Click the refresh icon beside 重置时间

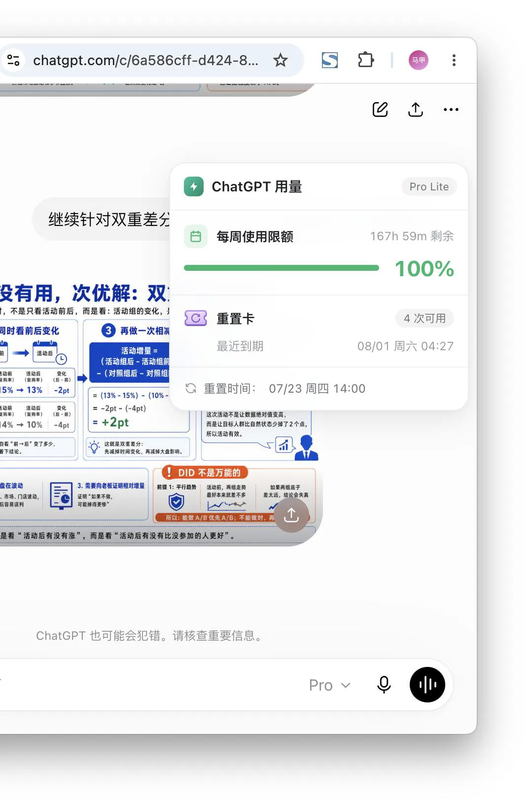click(x=191, y=389)
